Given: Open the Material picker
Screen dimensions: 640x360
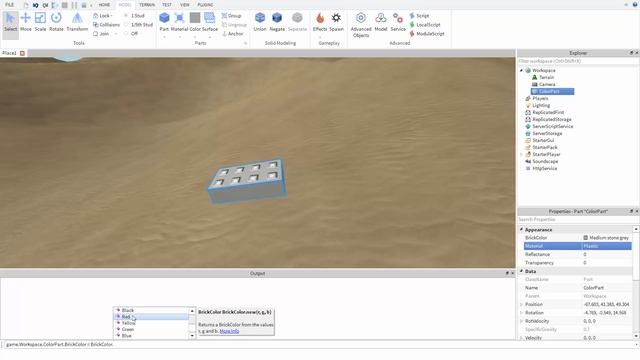Looking at the screenshot, I should tap(179, 22).
